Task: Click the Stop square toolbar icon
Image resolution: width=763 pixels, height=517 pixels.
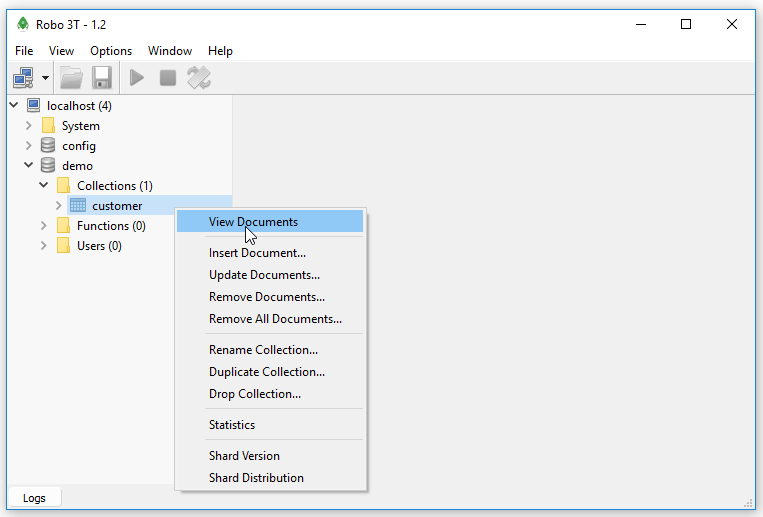Action: point(168,78)
